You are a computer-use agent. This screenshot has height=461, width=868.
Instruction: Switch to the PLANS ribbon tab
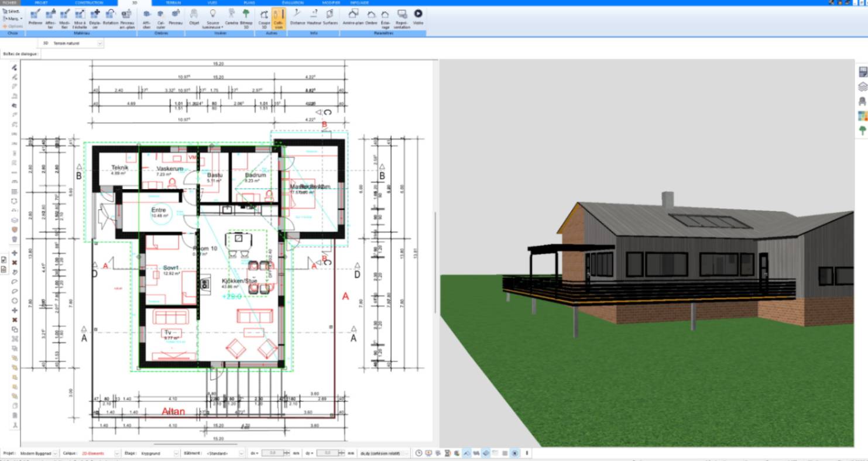coord(249,3)
